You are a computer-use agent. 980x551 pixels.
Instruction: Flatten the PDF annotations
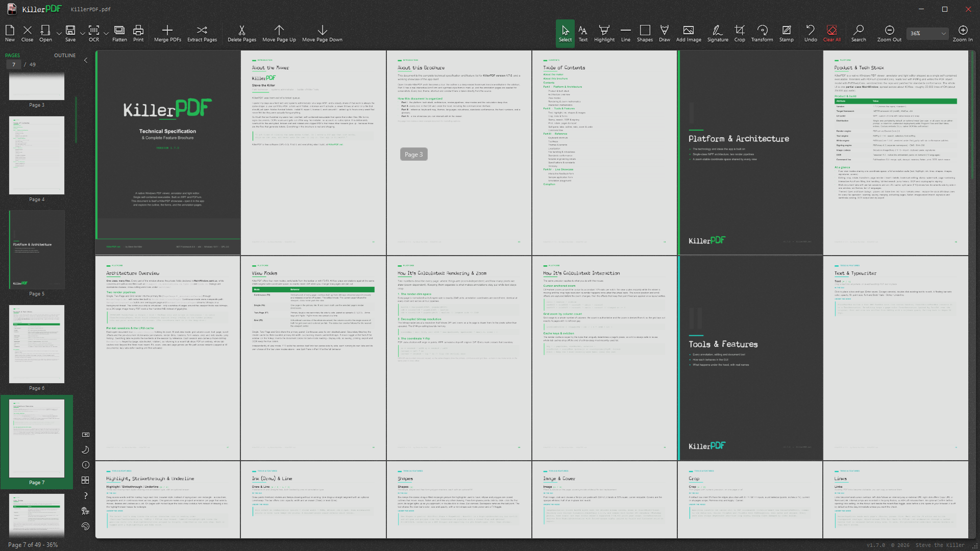119,33
